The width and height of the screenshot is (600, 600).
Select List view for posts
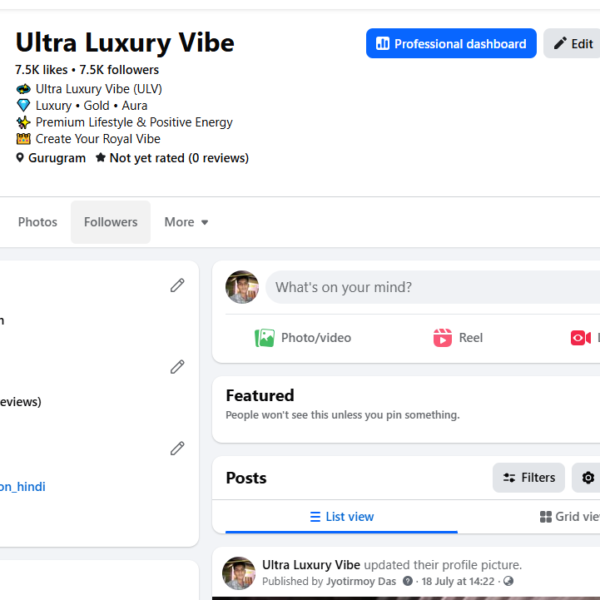coord(342,517)
